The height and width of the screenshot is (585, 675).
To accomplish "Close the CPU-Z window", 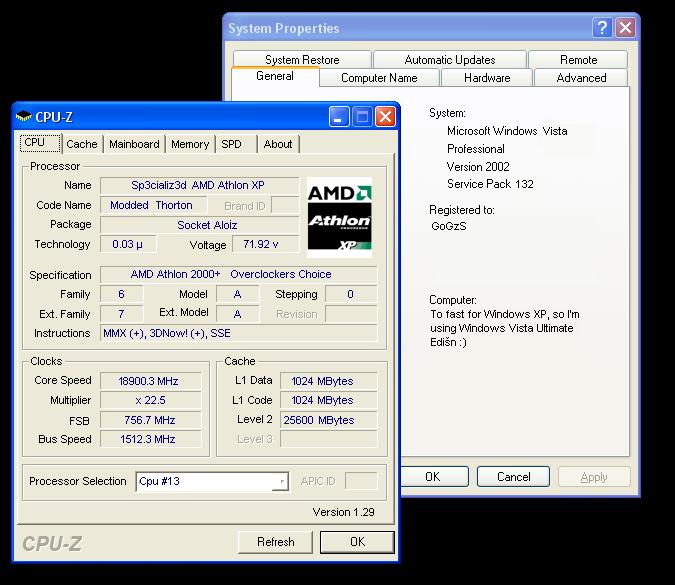I will tap(384, 117).
